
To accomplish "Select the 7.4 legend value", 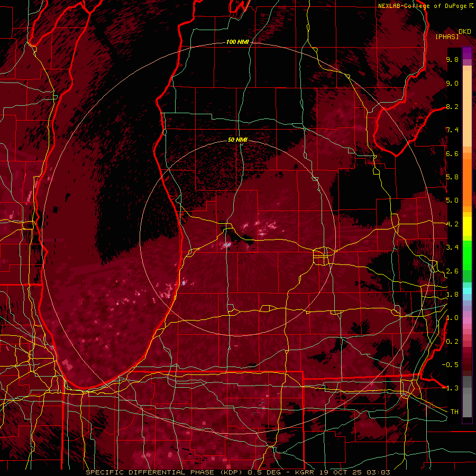I will pos(452,130).
